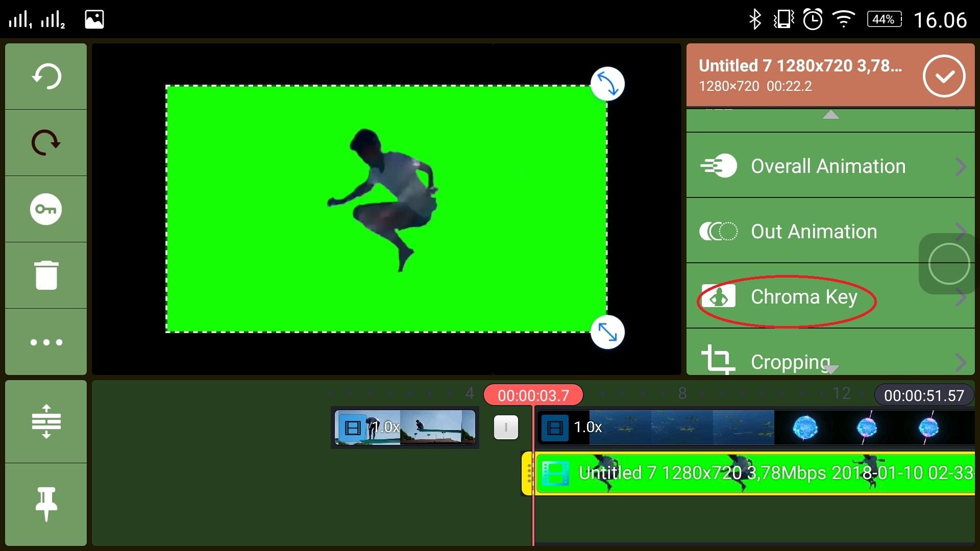
Task: Tap the Overall Animation chevron arrow
Action: pyautogui.click(x=961, y=166)
